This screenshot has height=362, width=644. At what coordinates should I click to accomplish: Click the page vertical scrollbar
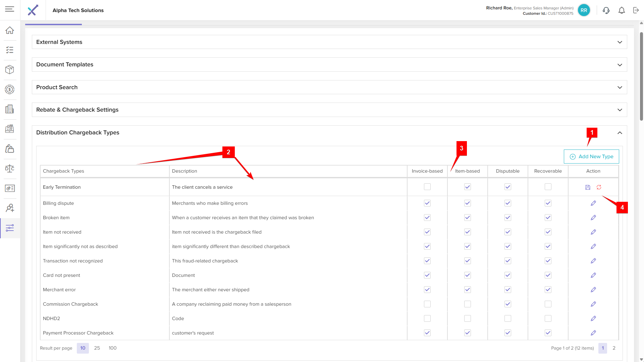[641, 77]
